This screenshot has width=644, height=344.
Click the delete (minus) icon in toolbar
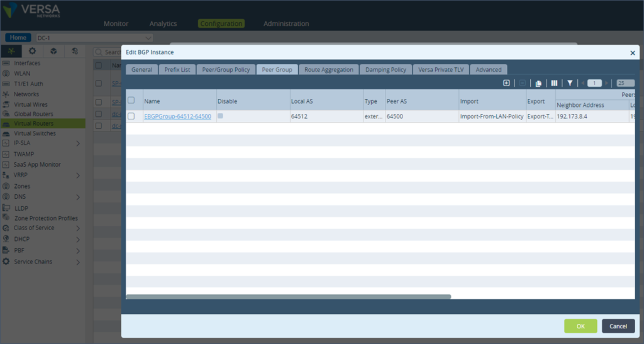tap(522, 83)
